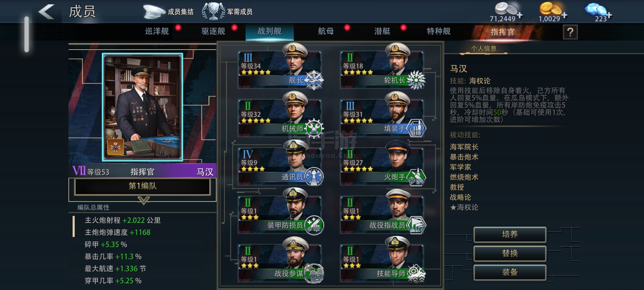Open 军需成员 trophy icon
Screen dimensions: 644x290
(x=213, y=12)
